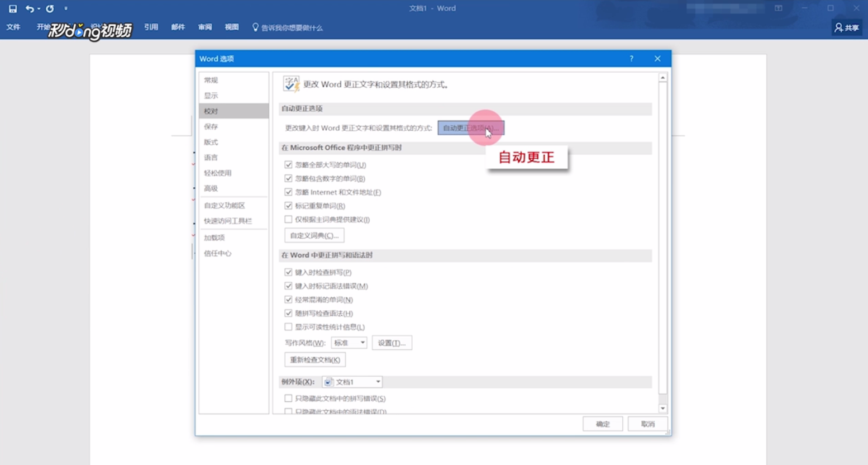
Task: Click the ribbon display options icon
Action: tap(777, 8)
